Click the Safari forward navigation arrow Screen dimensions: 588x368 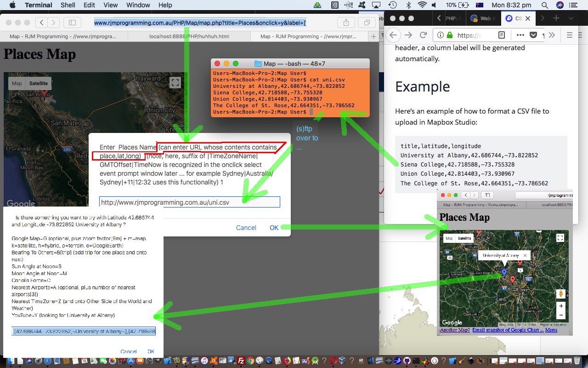pos(54,23)
